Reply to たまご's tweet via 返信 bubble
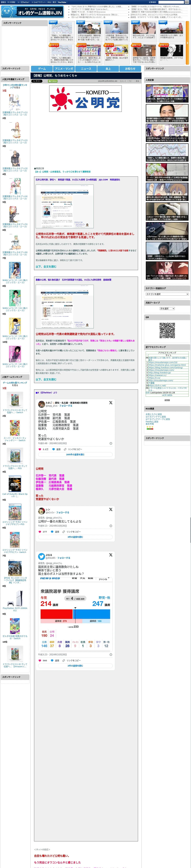The height and width of the screenshot is (868, 191). (x=56, y=449)
